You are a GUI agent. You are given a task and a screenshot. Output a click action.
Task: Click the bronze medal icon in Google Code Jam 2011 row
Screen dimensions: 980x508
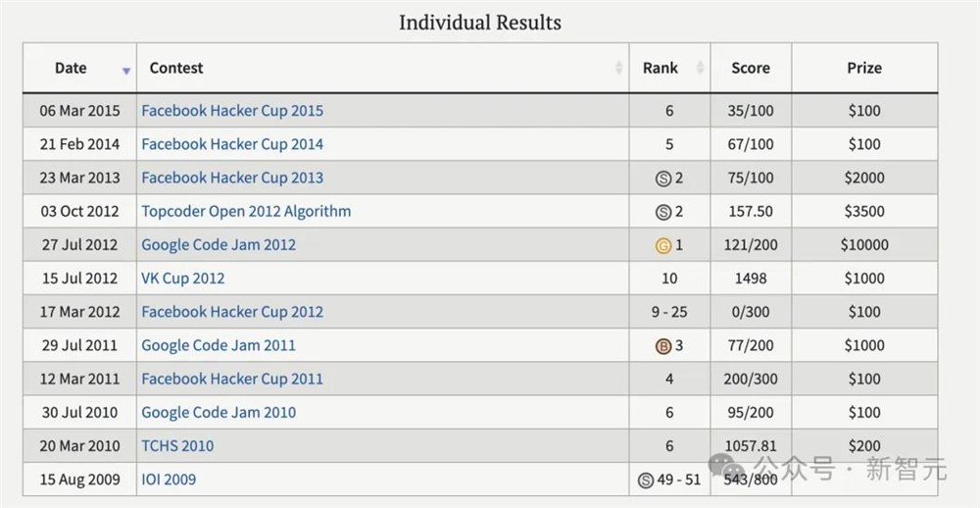tap(662, 345)
